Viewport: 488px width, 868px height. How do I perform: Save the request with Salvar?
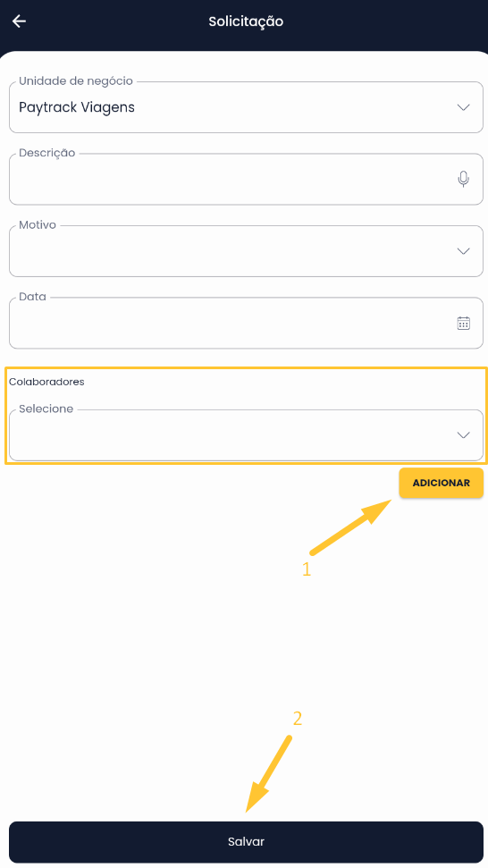tap(246, 842)
